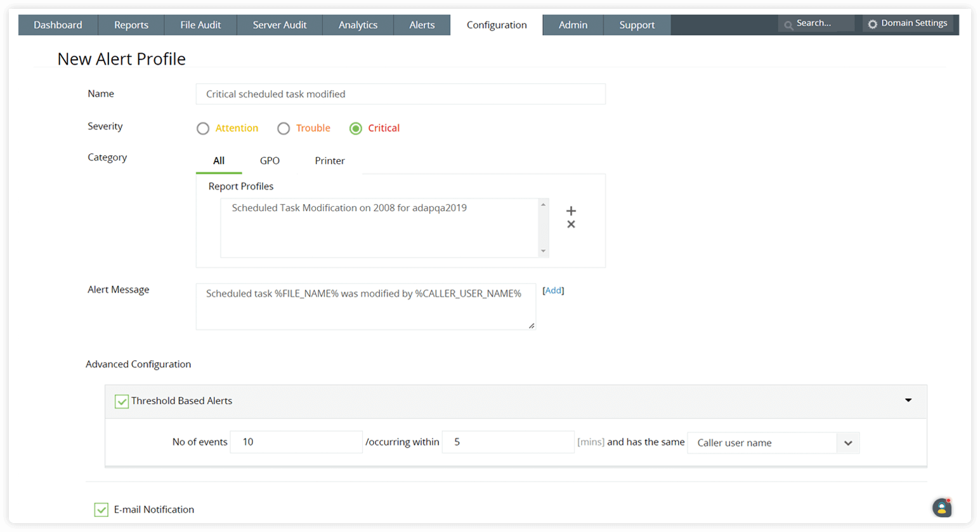
Task: Go to the Server Audit section
Action: [x=280, y=25]
